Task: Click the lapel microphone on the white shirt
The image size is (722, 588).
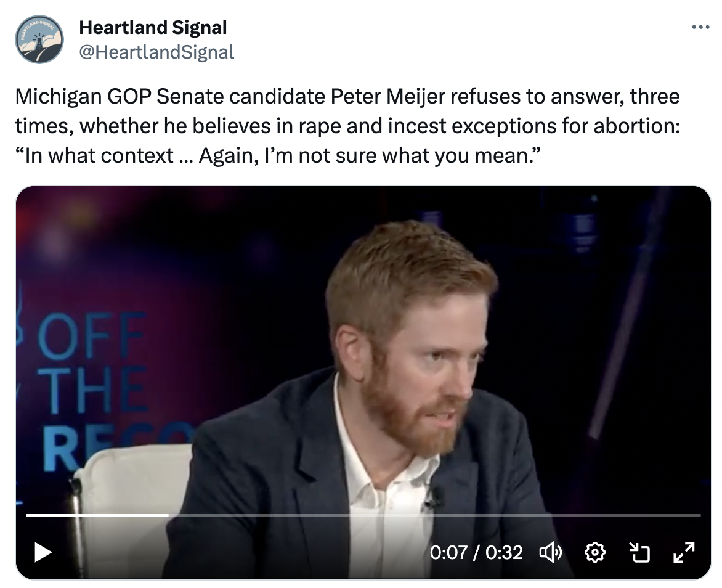Action: coord(434,496)
